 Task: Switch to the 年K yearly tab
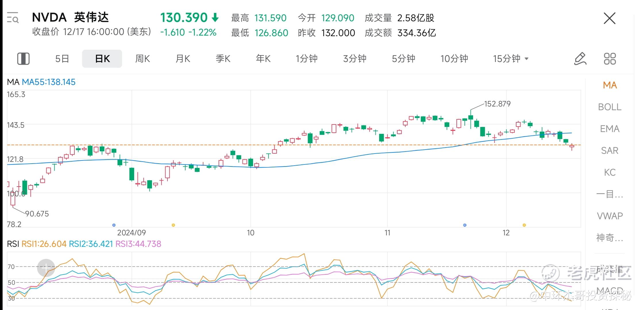coord(263,59)
